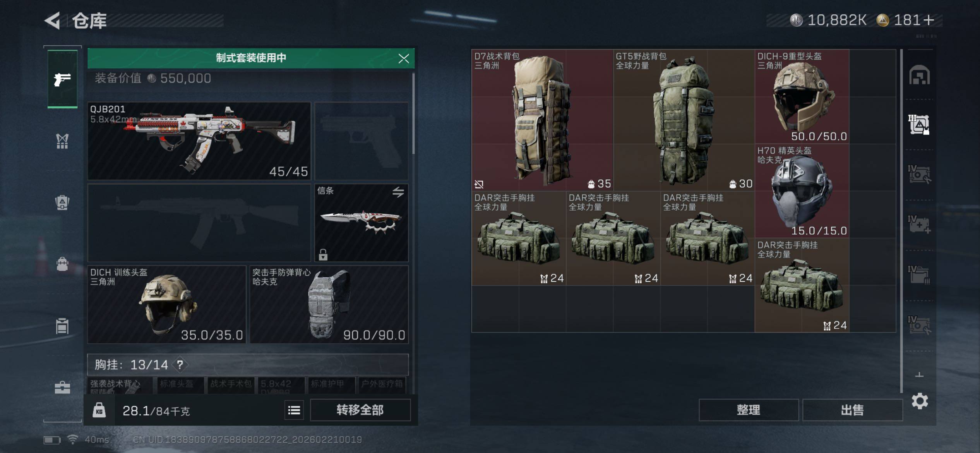
Task: Select the D7战术背包 in the stash
Action: pyautogui.click(x=542, y=120)
